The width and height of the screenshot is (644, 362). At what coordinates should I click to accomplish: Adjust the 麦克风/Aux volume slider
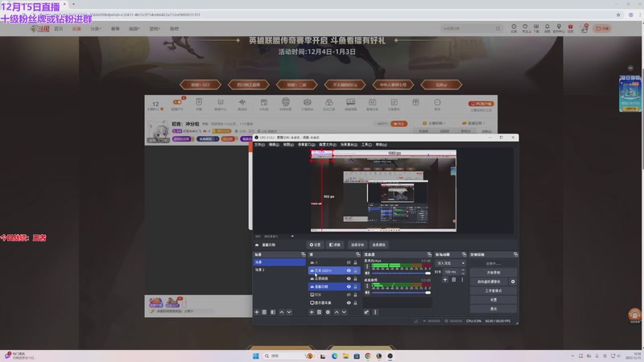point(399,274)
